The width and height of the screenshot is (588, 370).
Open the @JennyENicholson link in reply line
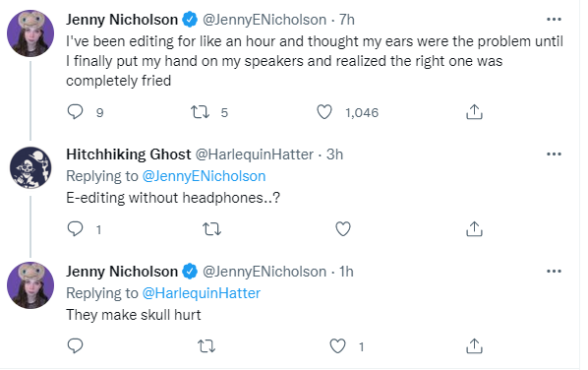(x=204, y=176)
